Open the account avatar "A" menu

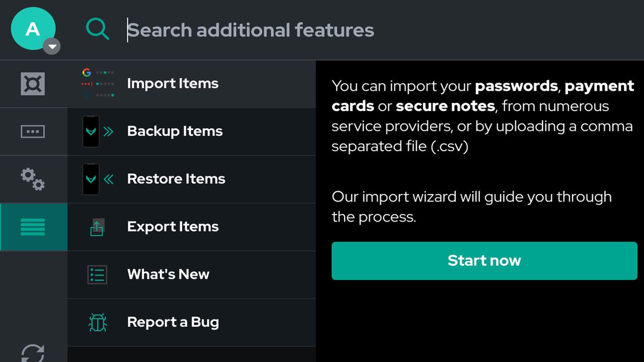click(32, 28)
